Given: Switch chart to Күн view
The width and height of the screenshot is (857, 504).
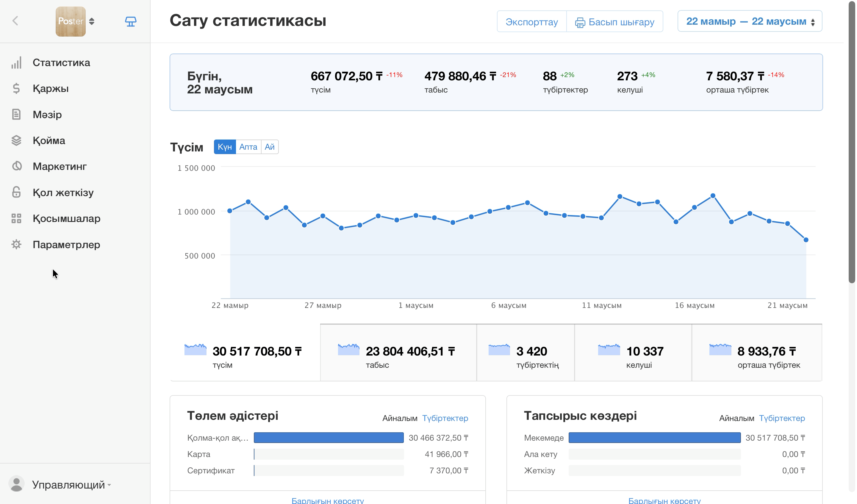Looking at the screenshot, I should pos(225,147).
